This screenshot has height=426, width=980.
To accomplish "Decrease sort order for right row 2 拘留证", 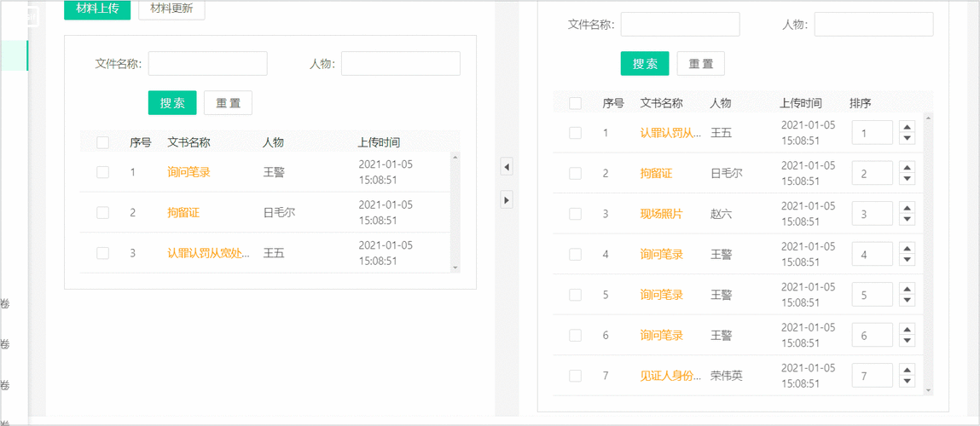I will click(x=907, y=179).
